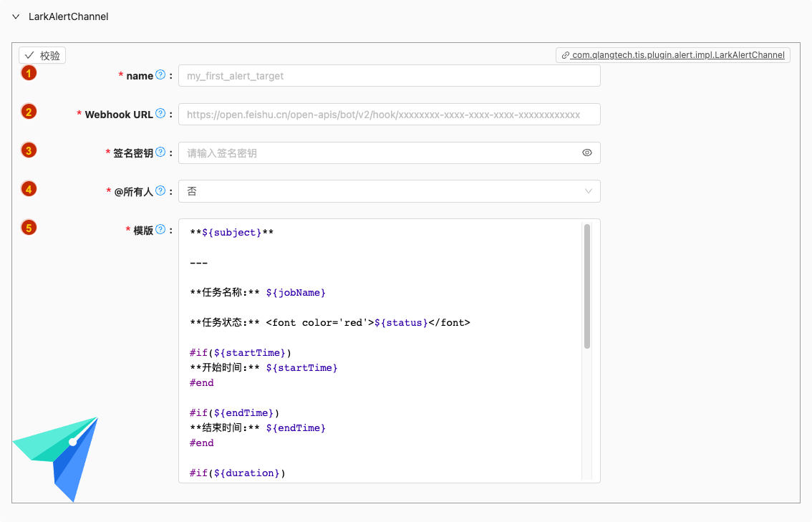Screen dimensions: 812x522
Task: Click the red step 3 badge
Action: click(29, 150)
